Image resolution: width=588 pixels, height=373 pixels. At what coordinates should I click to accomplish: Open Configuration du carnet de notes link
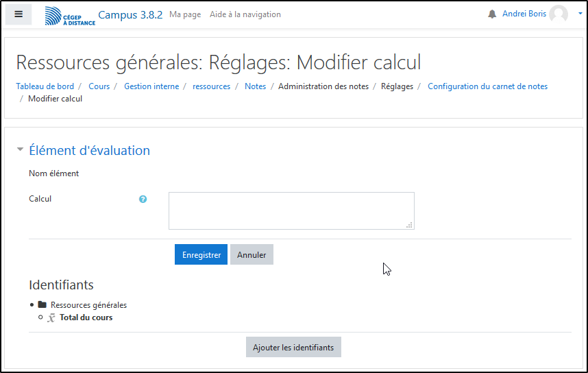coord(487,86)
